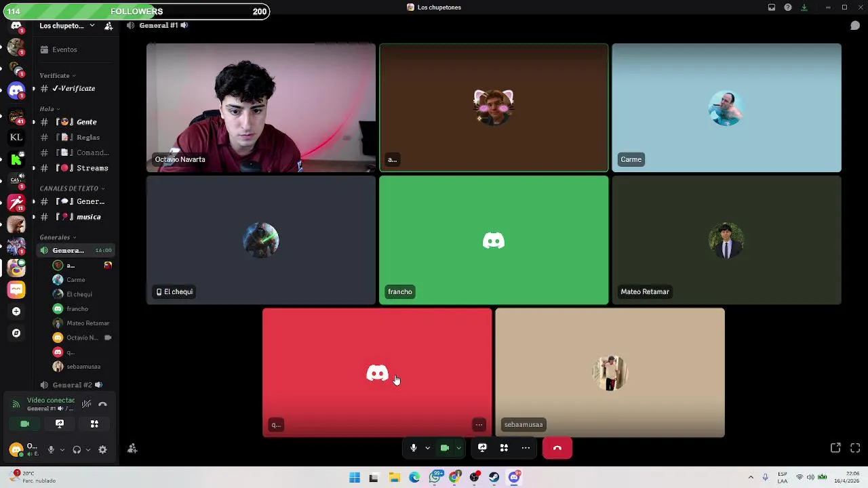The image size is (868, 488).
Task: Mute microphone in call toolbar
Action: click(414, 448)
